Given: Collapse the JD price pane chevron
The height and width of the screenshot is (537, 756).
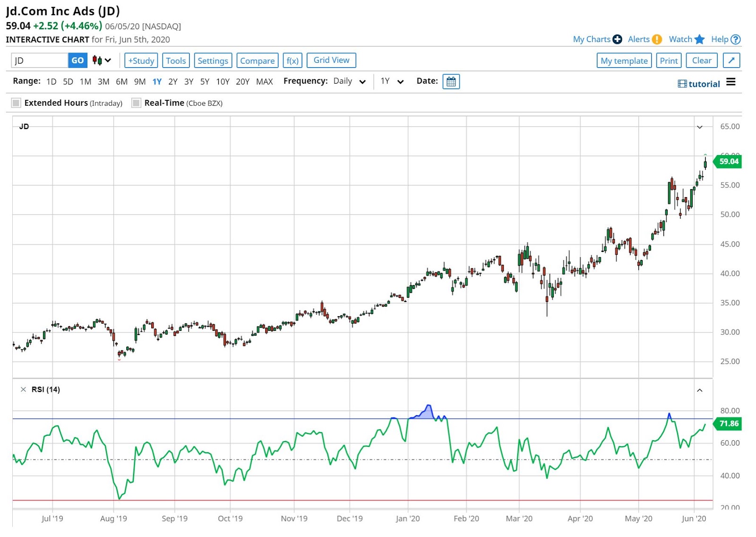Looking at the screenshot, I should (700, 127).
